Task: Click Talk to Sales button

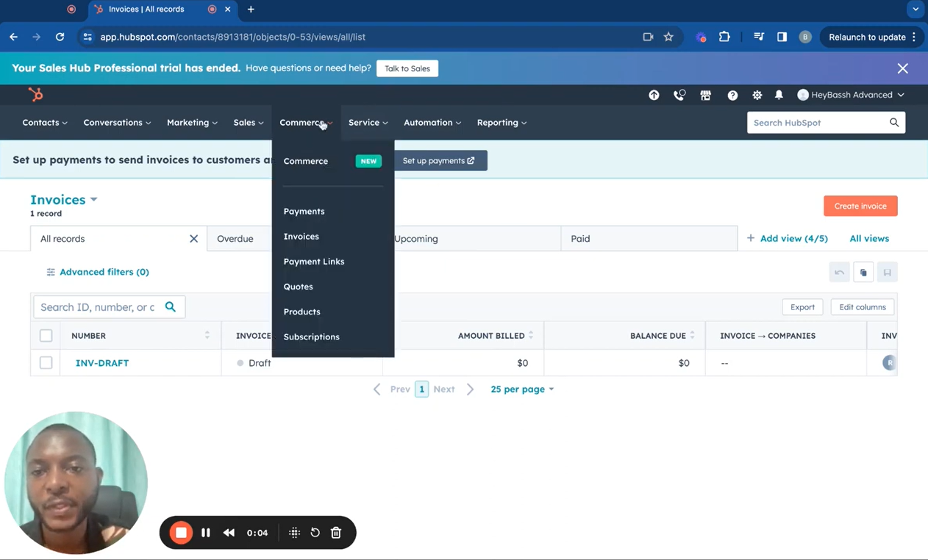Action: [407, 68]
